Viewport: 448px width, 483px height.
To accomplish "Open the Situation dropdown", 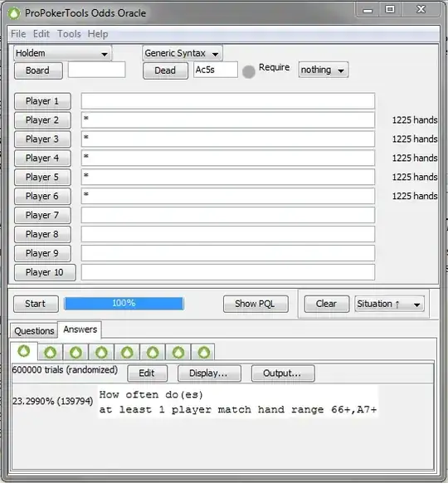I will click(x=389, y=304).
